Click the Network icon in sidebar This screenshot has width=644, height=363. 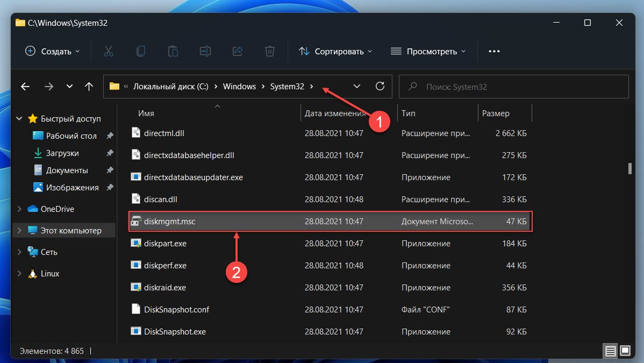[x=32, y=252]
